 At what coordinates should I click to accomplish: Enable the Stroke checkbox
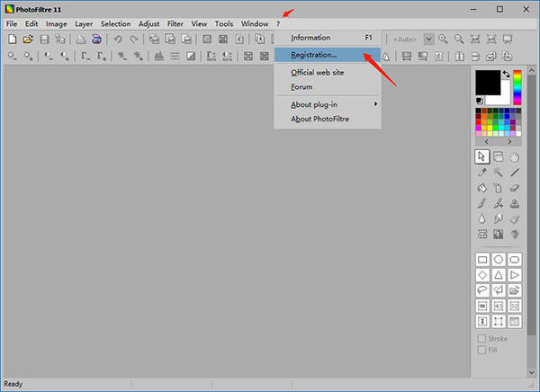tap(481, 339)
